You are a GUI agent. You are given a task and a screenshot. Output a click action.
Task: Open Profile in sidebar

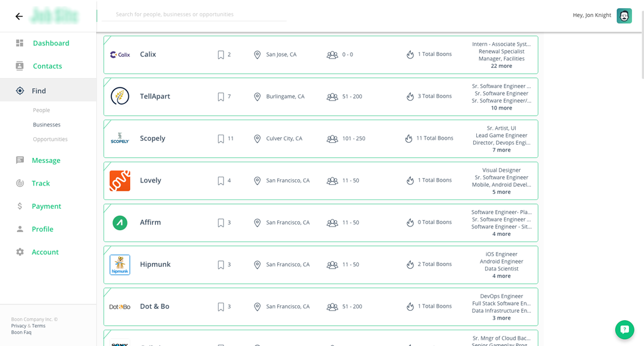[x=43, y=229]
